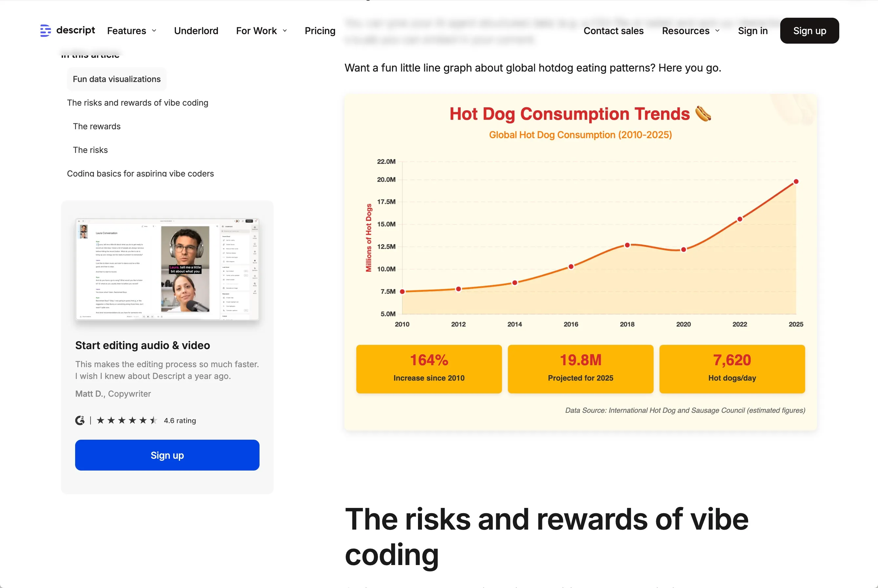
Task: Select The rewards in article contents
Action: tap(97, 126)
